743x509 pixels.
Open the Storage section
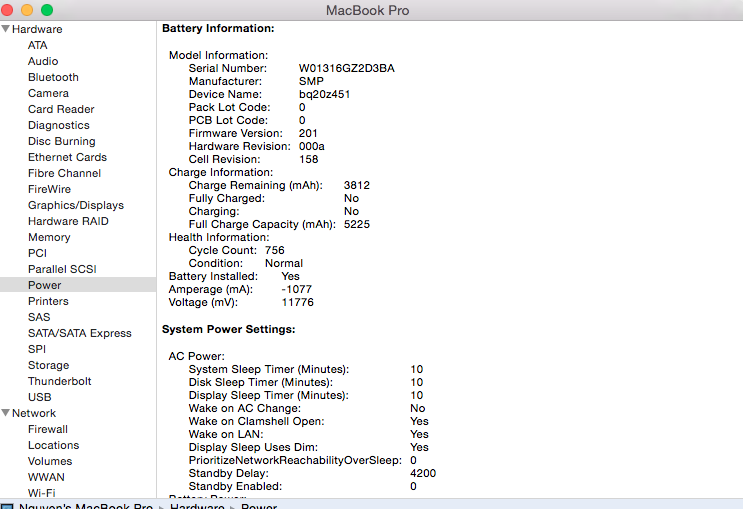48,365
